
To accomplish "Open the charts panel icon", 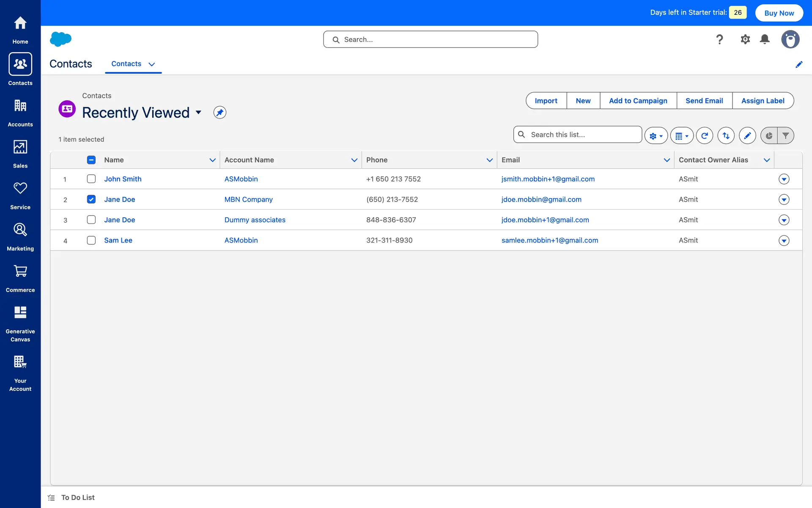I will [x=769, y=135].
